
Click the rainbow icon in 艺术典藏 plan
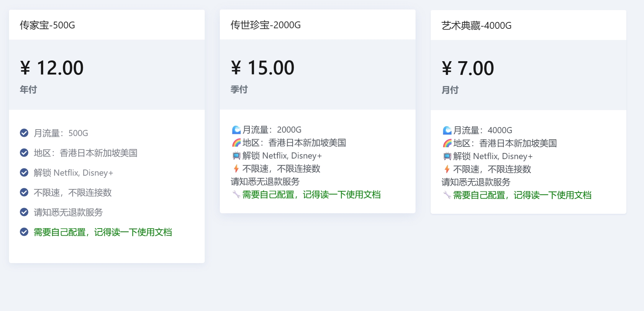[x=447, y=144]
